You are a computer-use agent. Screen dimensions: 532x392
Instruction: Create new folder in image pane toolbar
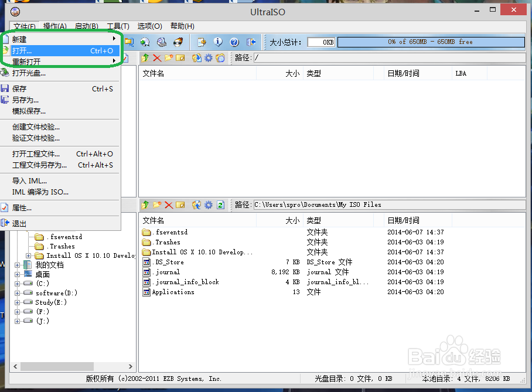169,57
